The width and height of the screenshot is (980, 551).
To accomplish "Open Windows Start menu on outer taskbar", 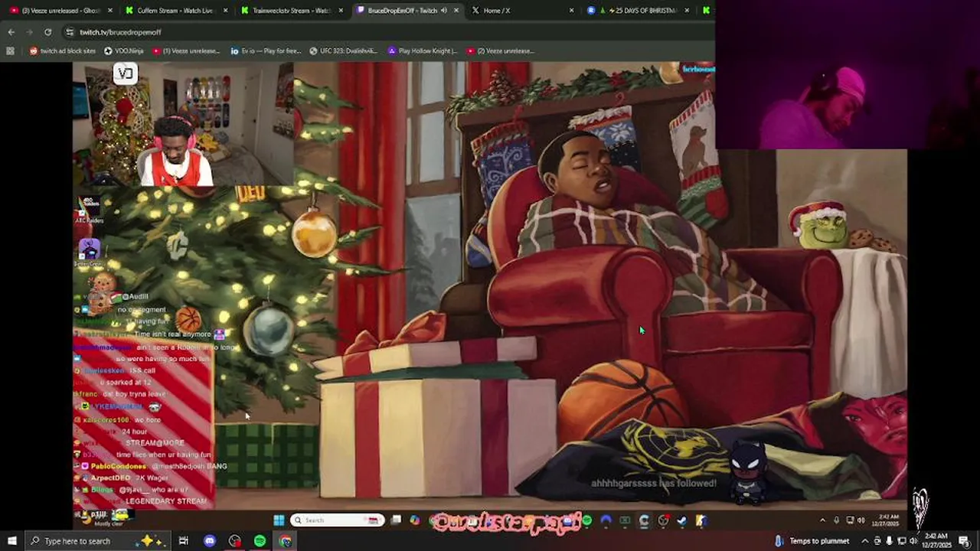I will coord(12,541).
